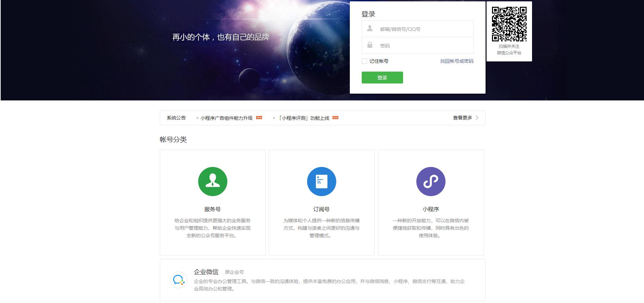Open the 企业微信 title
This screenshot has height=303, width=644.
click(206, 272)
